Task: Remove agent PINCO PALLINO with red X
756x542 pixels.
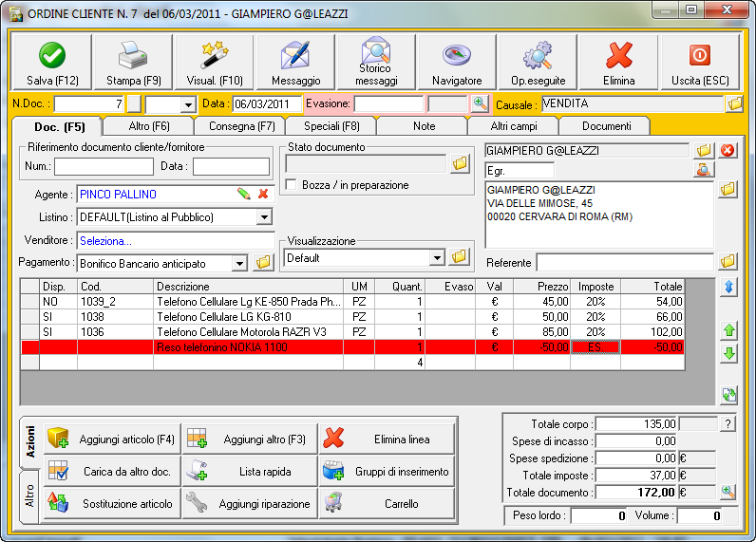Action: point(263,194)
